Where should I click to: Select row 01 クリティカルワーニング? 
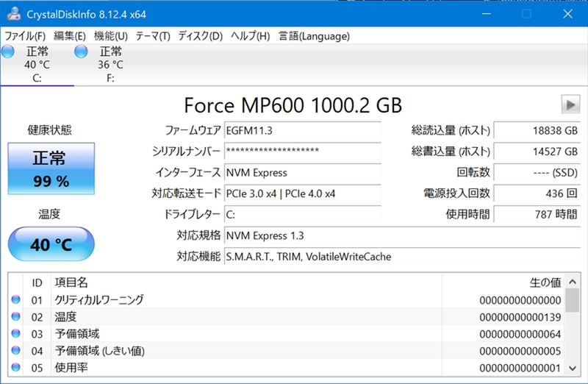pos(287,300)
